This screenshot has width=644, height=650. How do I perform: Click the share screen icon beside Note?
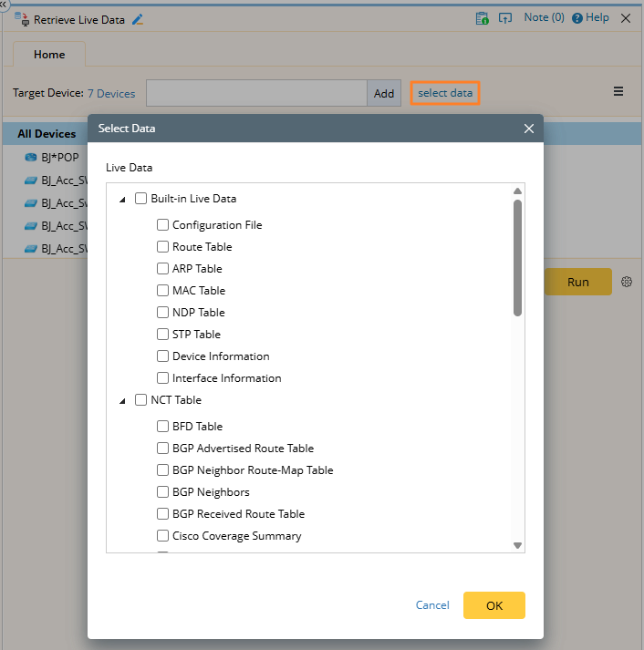pos(505,18)
